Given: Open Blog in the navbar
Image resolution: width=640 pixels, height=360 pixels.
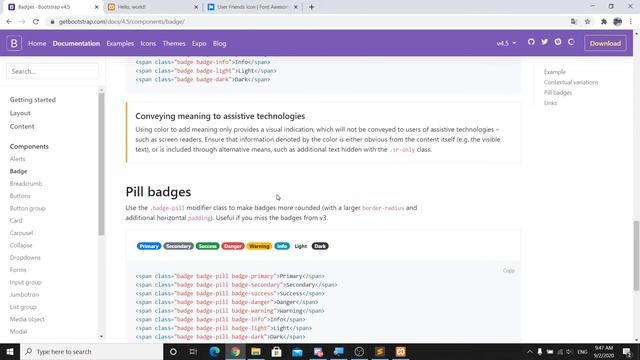Looking at the screenshot, I should [220, 43].
